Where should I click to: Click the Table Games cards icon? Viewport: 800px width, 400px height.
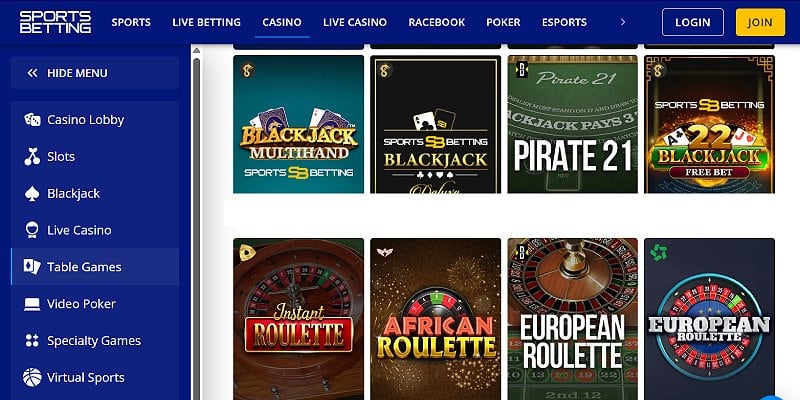pos(32,267)
